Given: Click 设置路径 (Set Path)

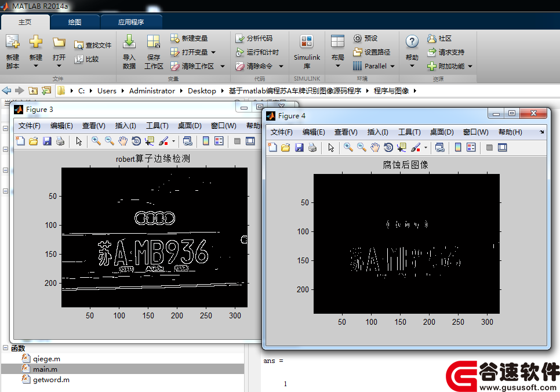Looking at the screenshot, I should pyautogui.click(x=372, y=52).
